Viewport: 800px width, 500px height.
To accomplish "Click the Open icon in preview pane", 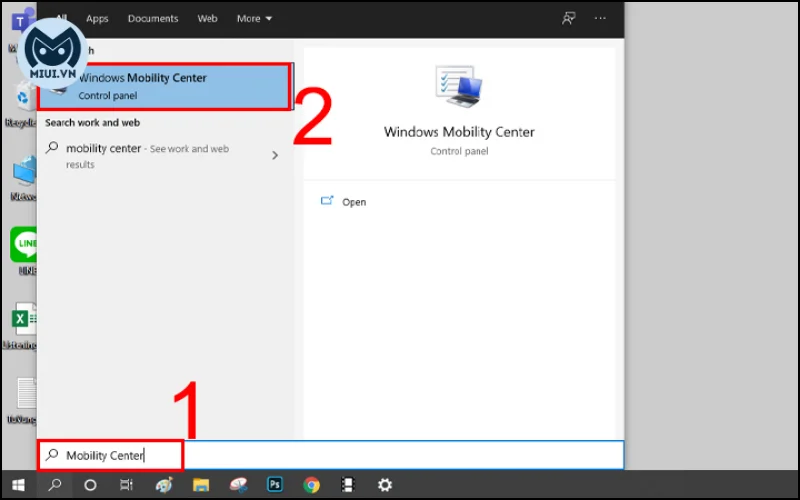I will 327,201.
